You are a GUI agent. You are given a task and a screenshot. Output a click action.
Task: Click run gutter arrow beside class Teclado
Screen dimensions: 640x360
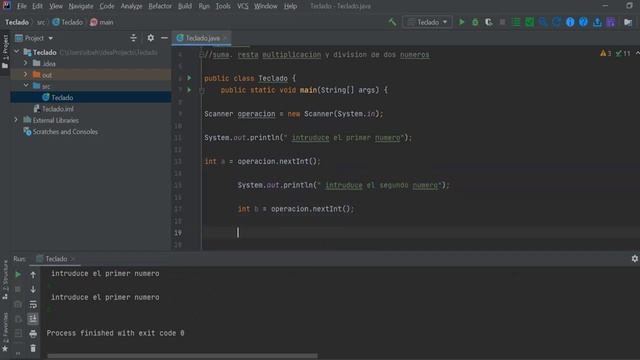pos(189,78)
